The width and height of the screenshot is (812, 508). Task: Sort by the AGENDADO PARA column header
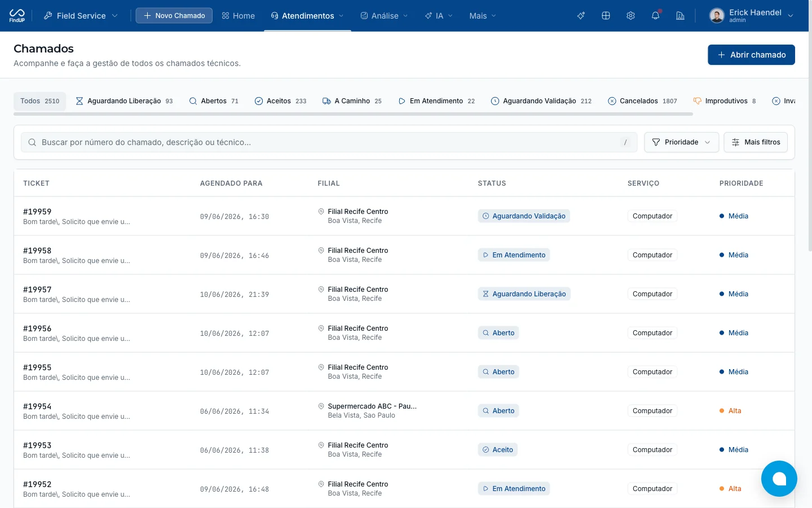click(231, 183)
